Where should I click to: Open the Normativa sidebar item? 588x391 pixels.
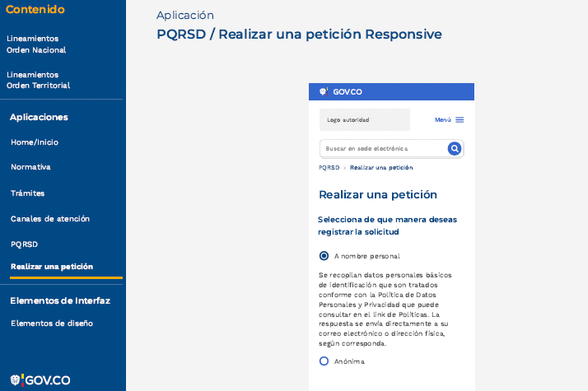tap(30, 167)
